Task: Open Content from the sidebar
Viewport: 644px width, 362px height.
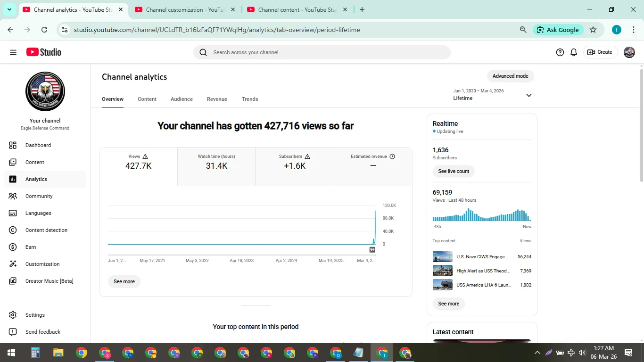Action: click(x=45, y=162)
